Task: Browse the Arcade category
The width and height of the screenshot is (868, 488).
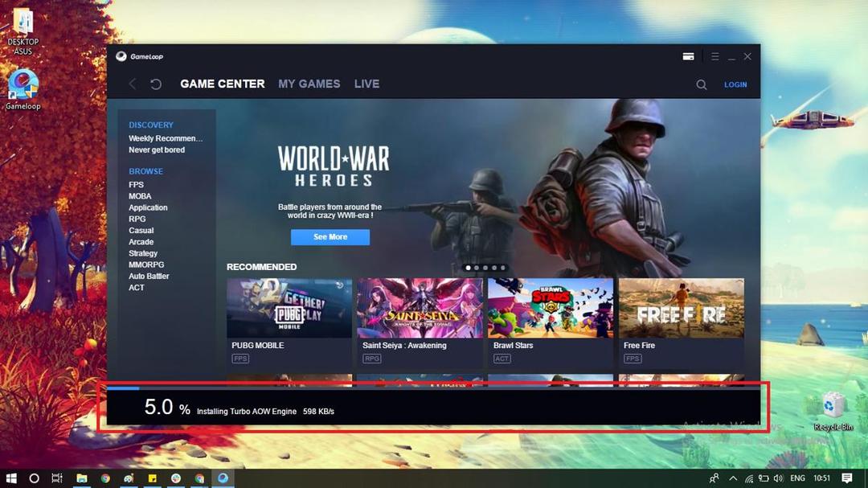Action: tap(141, 242)
